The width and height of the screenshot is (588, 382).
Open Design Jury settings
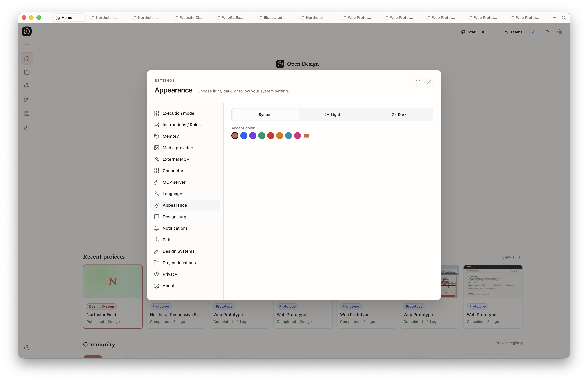tap(185, 217)
